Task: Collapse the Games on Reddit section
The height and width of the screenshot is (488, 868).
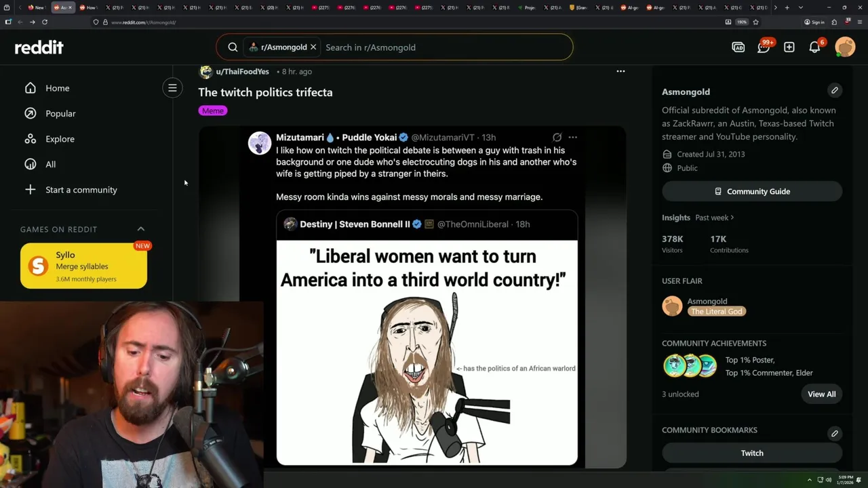Action: (141, 229)
